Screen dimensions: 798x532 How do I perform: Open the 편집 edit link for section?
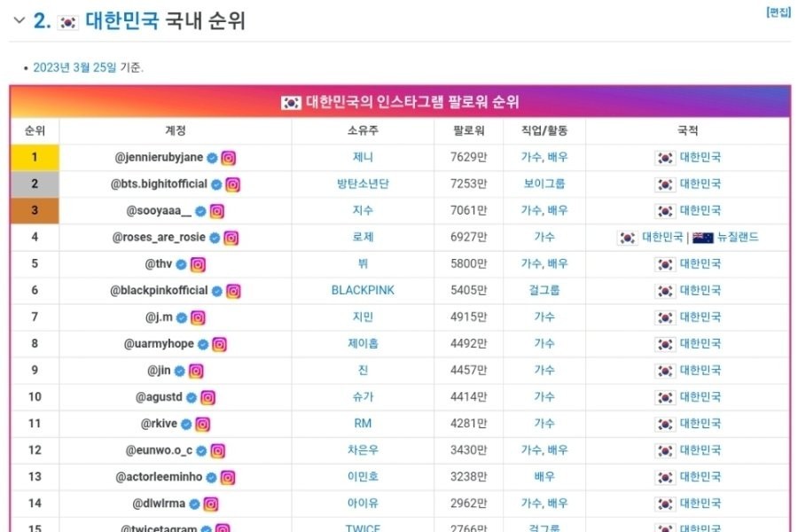click(778, 12)
